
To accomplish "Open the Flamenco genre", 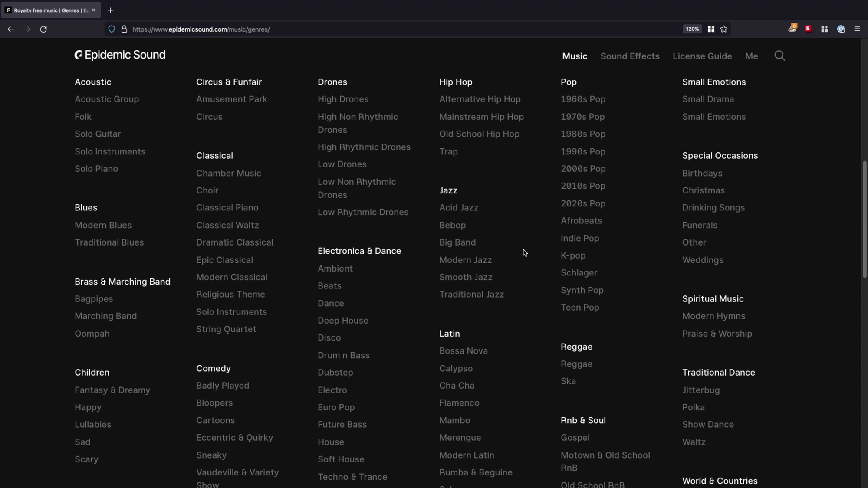I will click(459, 403).
